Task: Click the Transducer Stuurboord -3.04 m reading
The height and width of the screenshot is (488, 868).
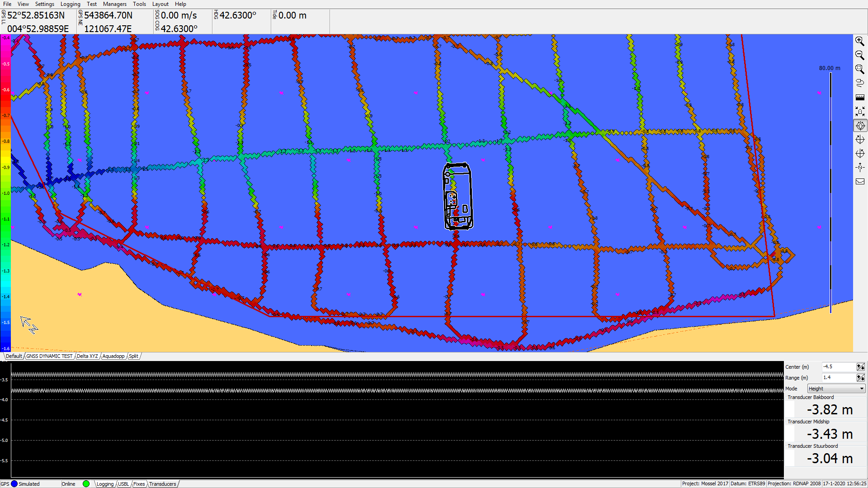Action: (x=830, y=459)
